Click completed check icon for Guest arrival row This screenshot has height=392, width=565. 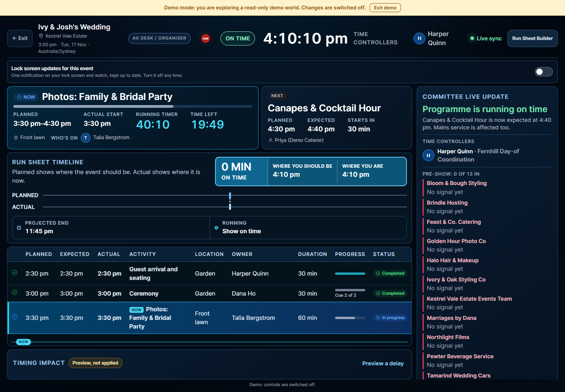[x=15, y=272]
